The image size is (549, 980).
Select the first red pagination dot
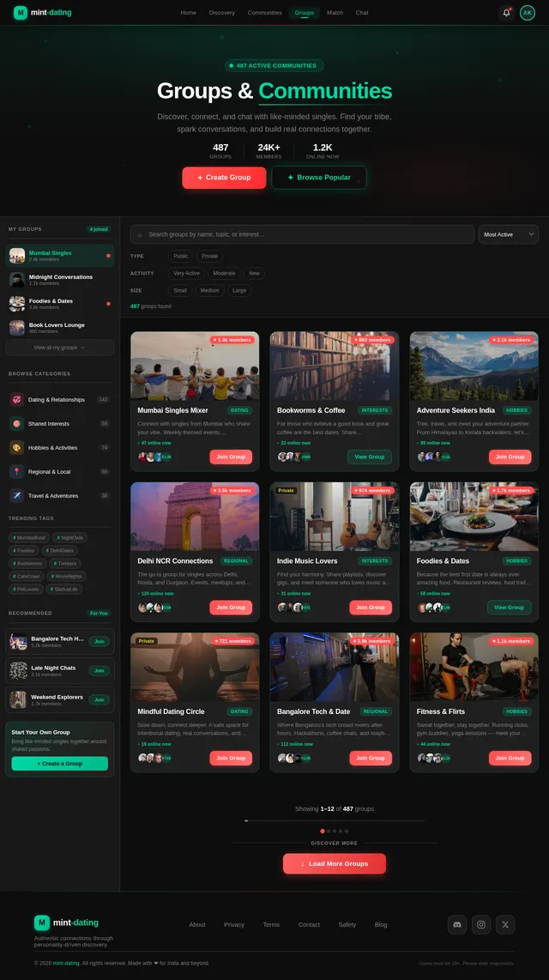coord(323,832)
